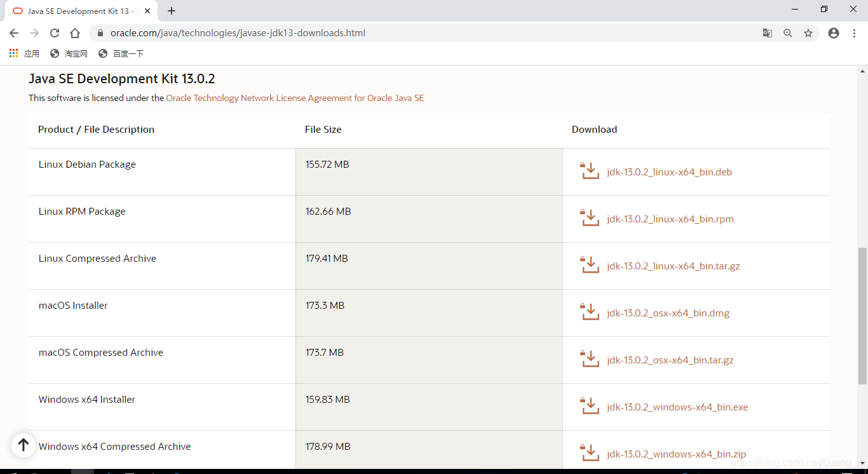The height and width of the screenshot is (474, 868).
Task: Click download icon for windows-x64_bin.exe
Action: click(x=590, y=406)
